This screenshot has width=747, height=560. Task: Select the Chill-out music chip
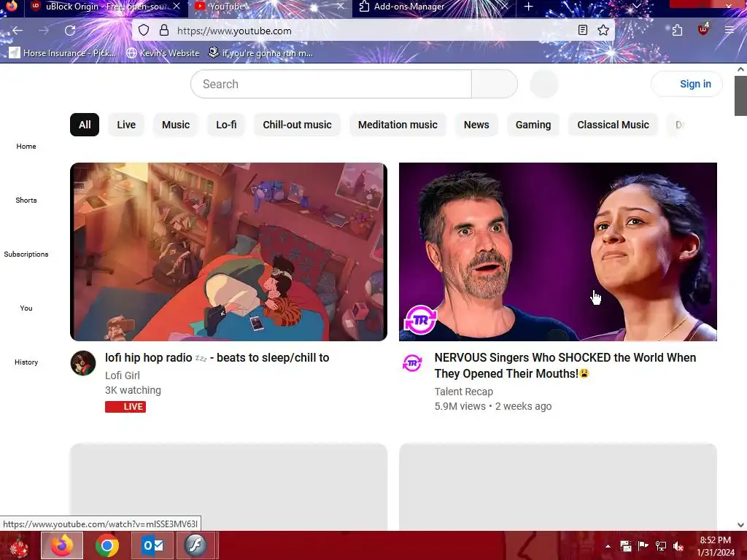coord(298,125)
